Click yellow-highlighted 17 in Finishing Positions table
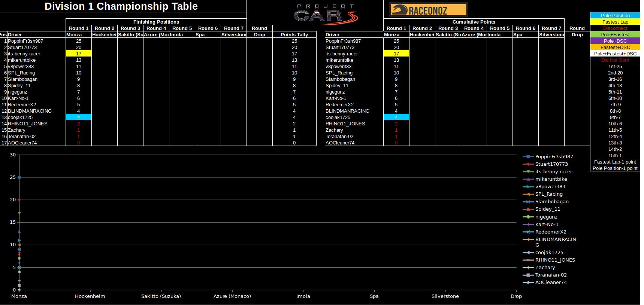This screenshot has width=644, height=305. [x=79, y=54]
